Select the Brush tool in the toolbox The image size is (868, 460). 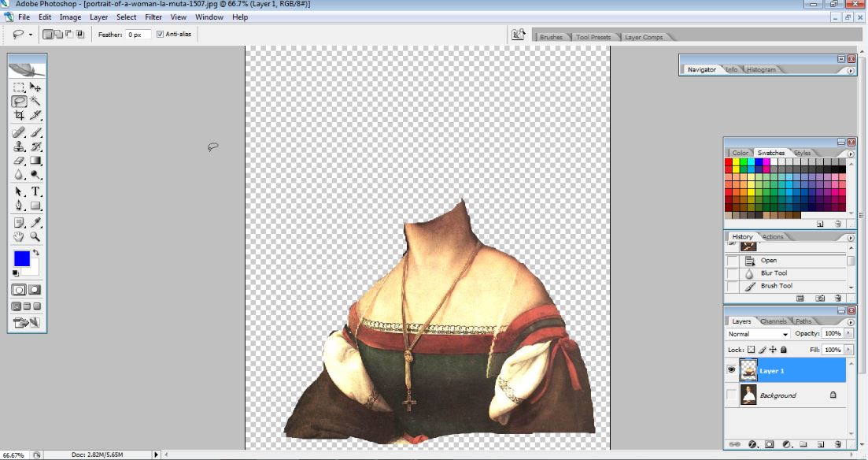[x=35, y=133]
